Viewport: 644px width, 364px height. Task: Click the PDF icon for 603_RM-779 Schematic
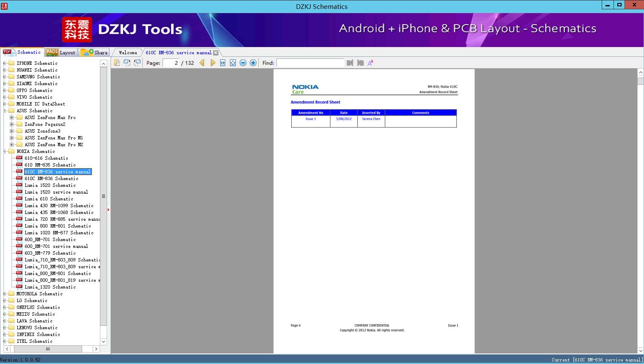pyautogui.click(x=19, y=253)
